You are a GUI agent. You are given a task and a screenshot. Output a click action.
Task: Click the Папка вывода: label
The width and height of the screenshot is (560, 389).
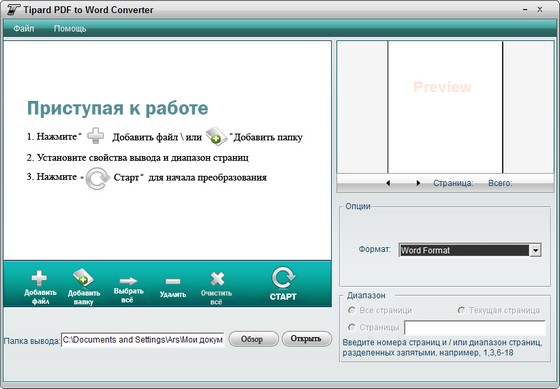[32, 341]
